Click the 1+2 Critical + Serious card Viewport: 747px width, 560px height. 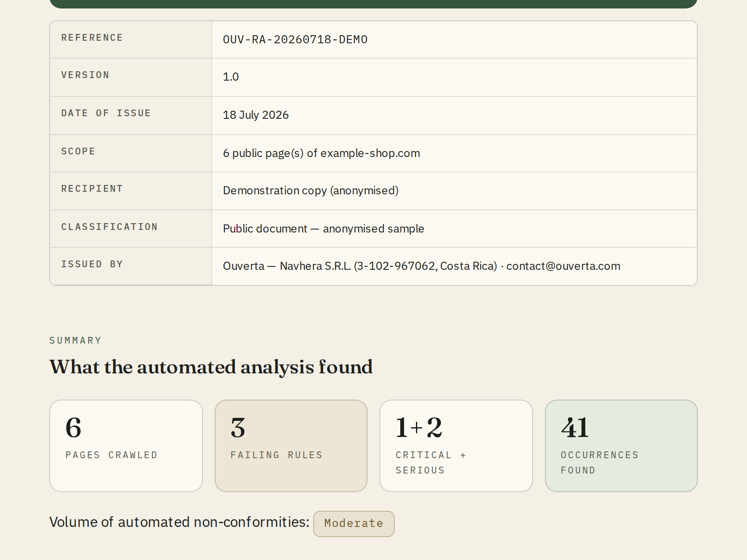pos(456,446)
